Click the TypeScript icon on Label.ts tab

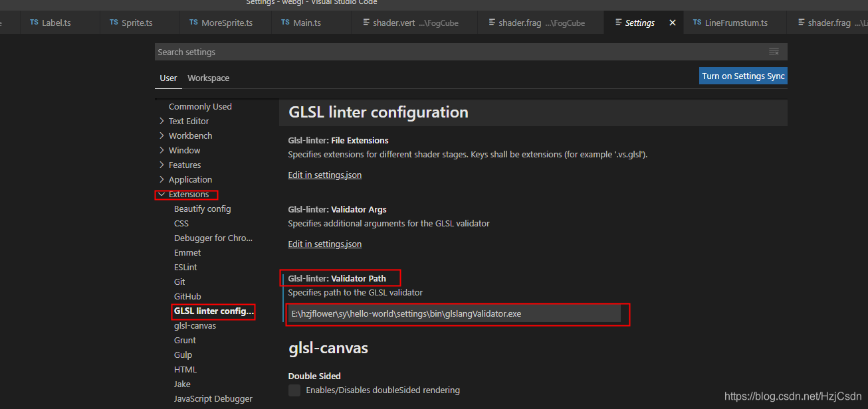[34, 23]
